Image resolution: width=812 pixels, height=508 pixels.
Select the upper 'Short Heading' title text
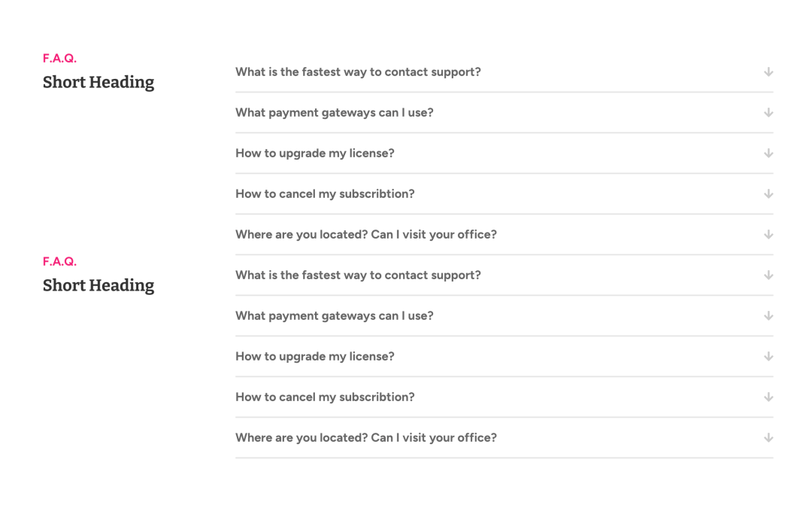[98, 83]
